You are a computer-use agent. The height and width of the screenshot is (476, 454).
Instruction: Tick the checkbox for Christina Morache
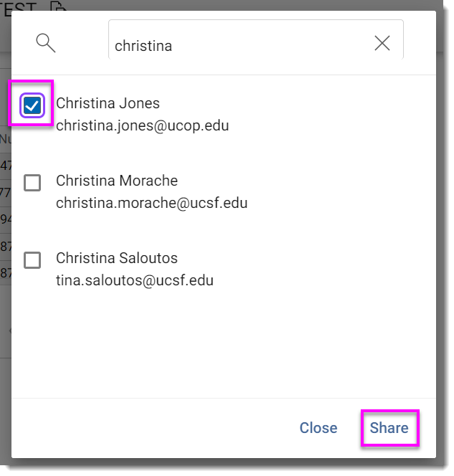pos(32,183)
